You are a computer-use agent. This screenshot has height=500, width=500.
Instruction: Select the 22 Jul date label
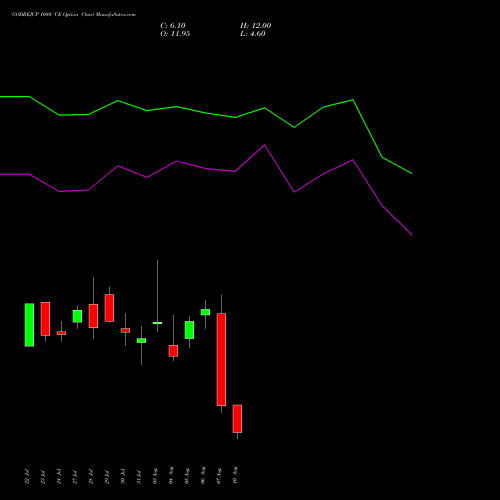tap(27, 477)
